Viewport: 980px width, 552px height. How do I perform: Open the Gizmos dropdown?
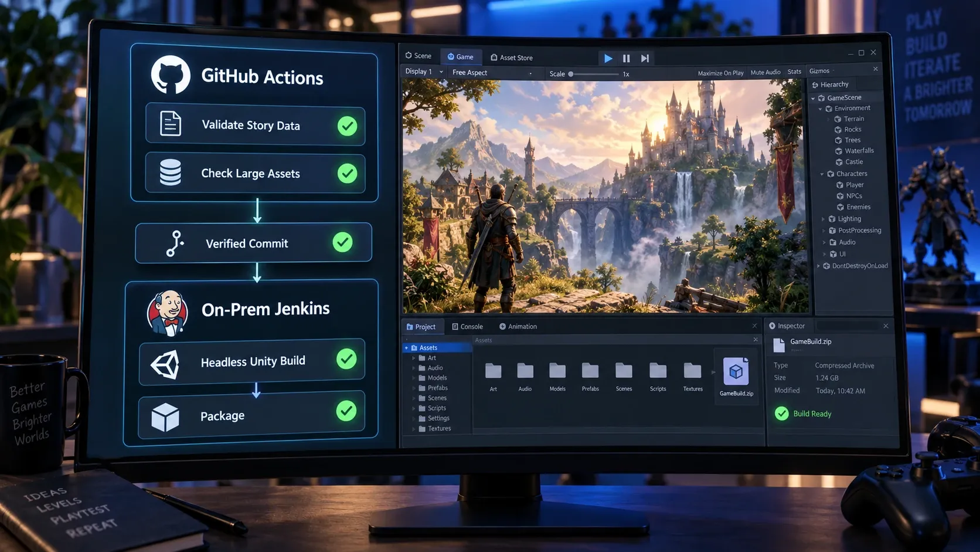point(822,71)
